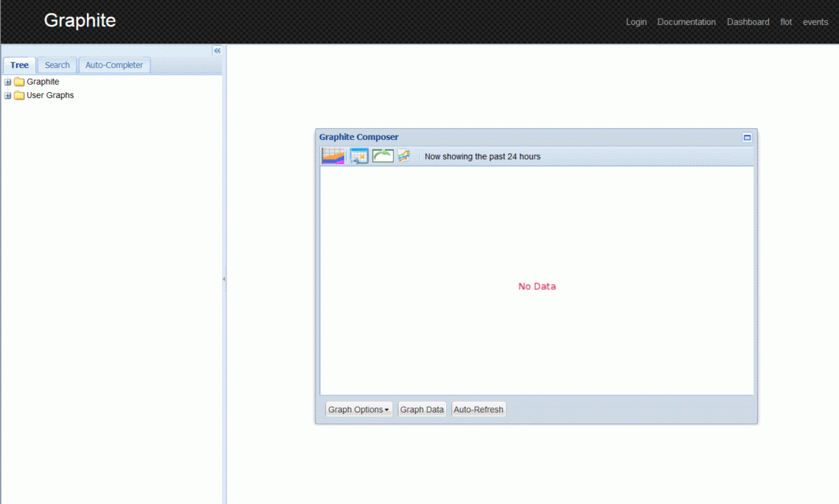This screenshot has width=839, height=504.
Task: Switch to the Search tab
Action: pyautogui.click(x=58, y=65)
